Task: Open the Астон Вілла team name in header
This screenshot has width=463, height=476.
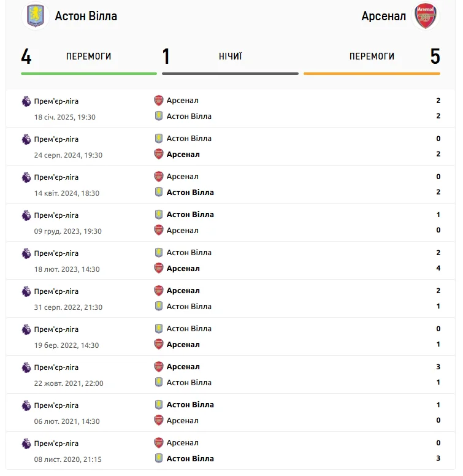Action: click(x=86, y=16)
